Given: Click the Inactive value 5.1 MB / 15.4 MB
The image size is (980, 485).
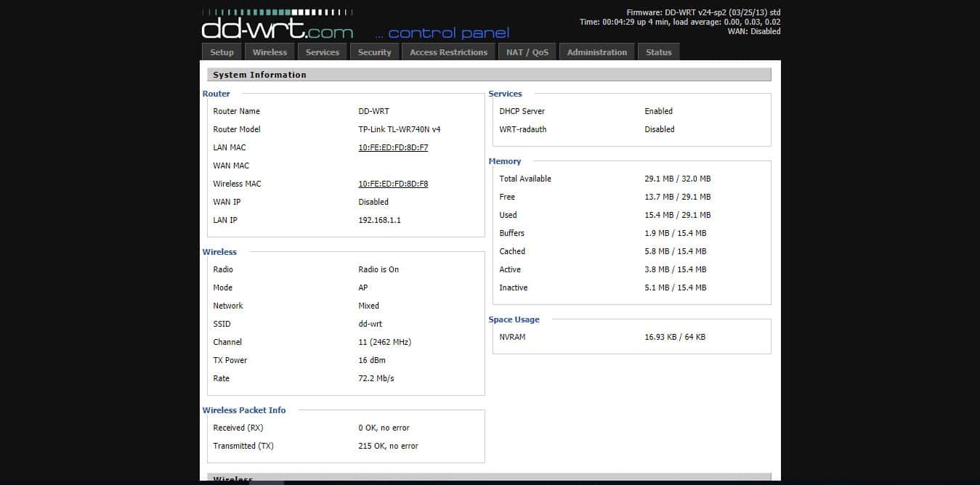Looking at the screenshot, I should (676, 288).
